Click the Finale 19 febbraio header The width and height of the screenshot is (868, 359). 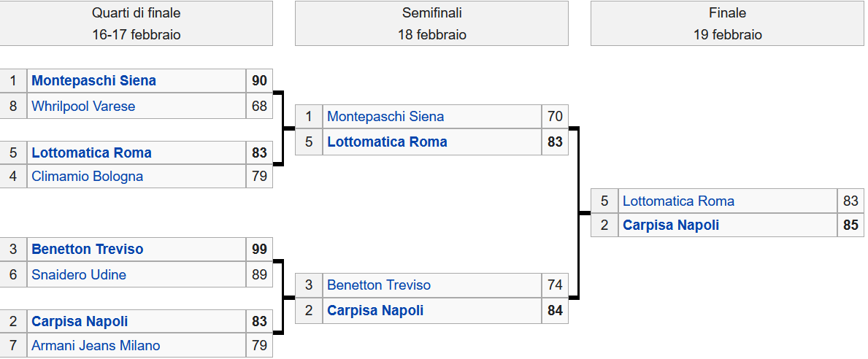[x=727, y=23]
